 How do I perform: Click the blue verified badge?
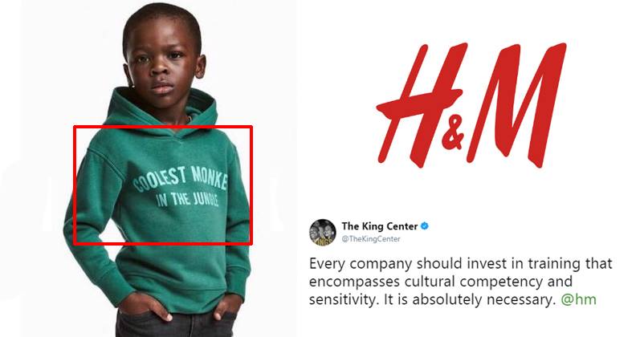(425, 225)
